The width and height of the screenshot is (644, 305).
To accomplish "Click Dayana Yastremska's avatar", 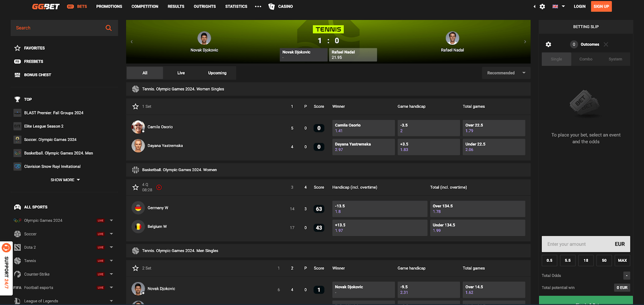I will tap(138, 145).
